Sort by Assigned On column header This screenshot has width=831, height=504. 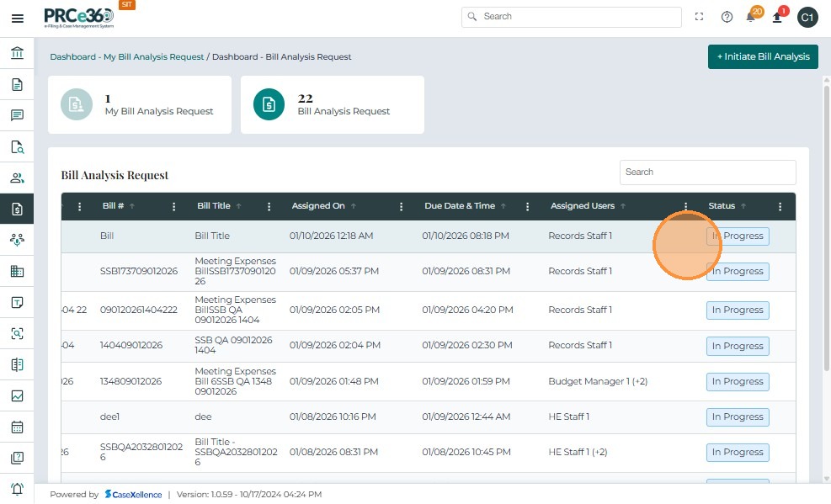(324, 205)
